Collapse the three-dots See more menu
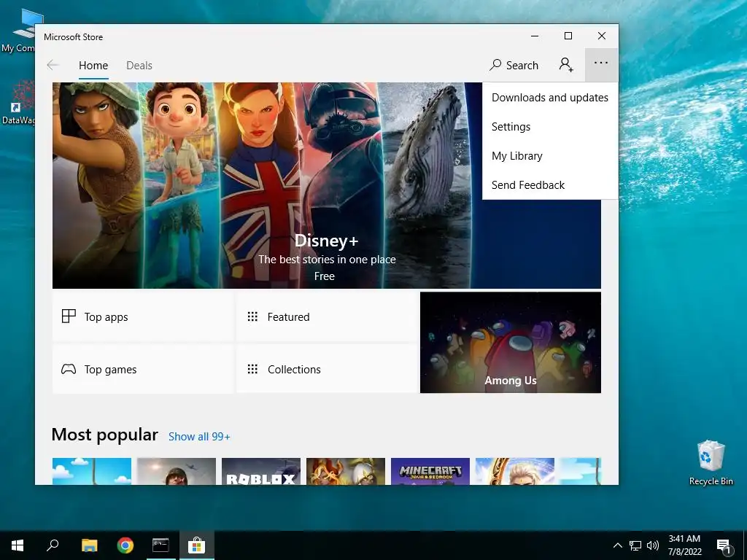Image resolution: width=747 pixels, height=560 pixels. pyautogui.click(x=601, y=64)
